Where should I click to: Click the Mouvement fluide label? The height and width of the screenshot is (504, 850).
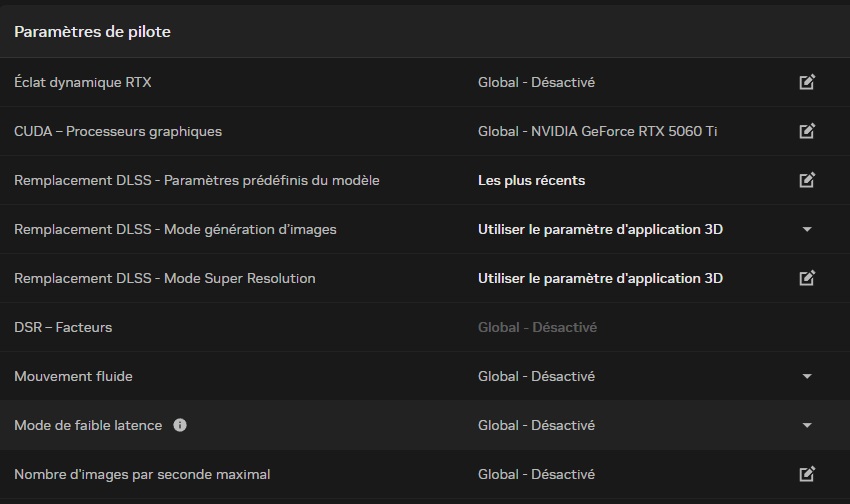click(x=73, y=376)
